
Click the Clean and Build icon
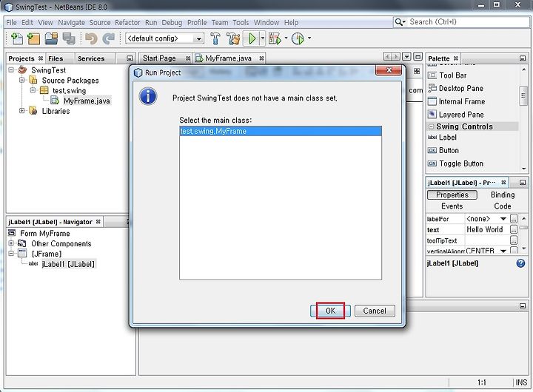click(x=233, y=38)
